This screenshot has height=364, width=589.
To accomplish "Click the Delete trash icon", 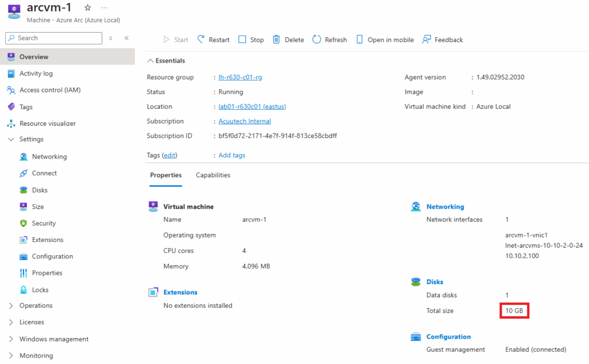I will pos(276,40).
